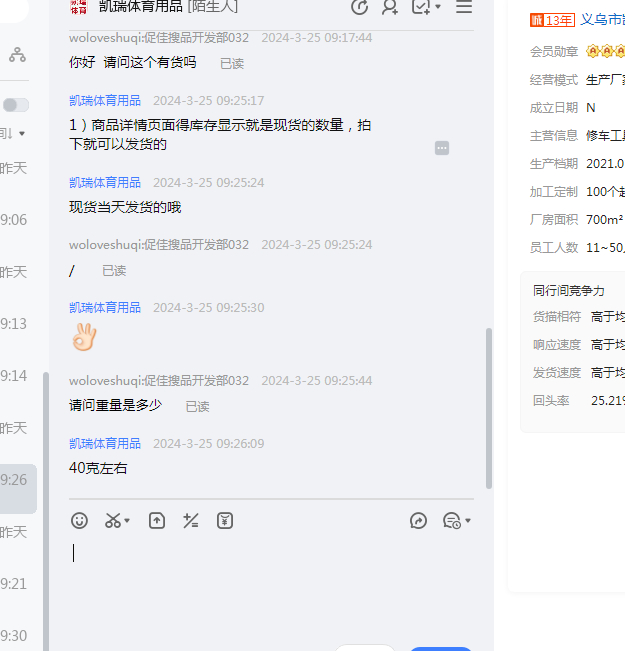Toggle the switch in the left sidebar
This screenshot has width=625, height=651.
(x=16, y=105)
